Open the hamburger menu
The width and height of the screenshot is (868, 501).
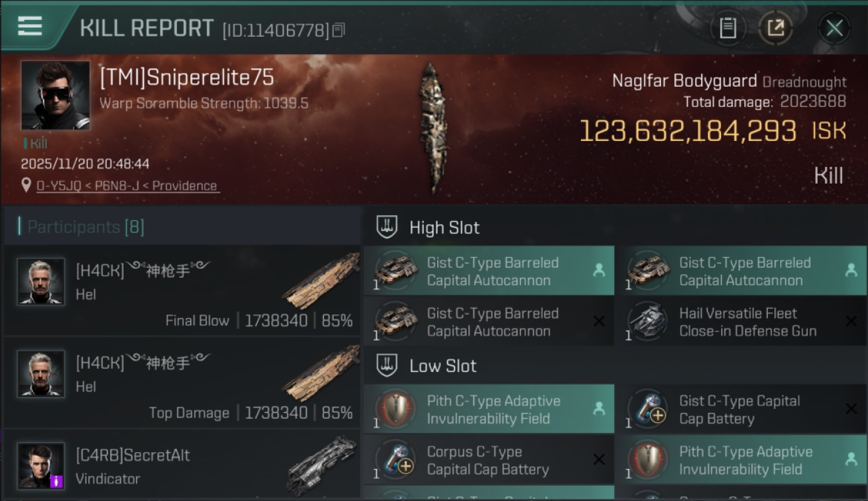coord(30,26)
